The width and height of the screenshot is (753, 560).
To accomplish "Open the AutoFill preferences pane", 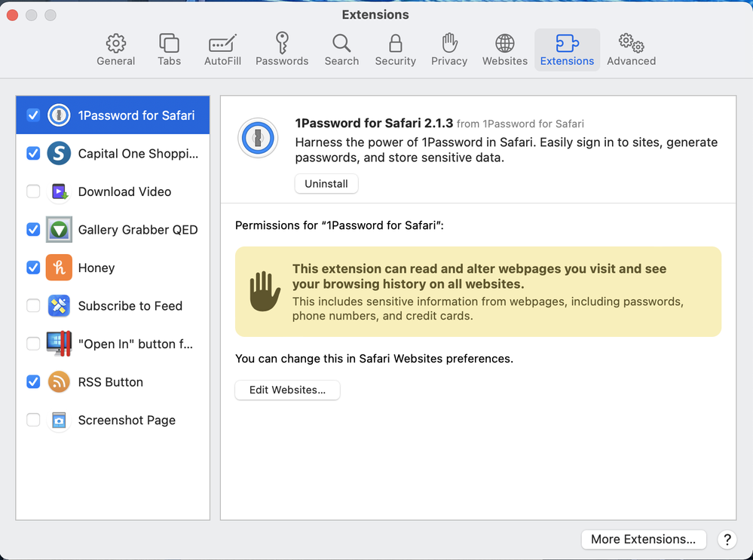I will (222, 43).
